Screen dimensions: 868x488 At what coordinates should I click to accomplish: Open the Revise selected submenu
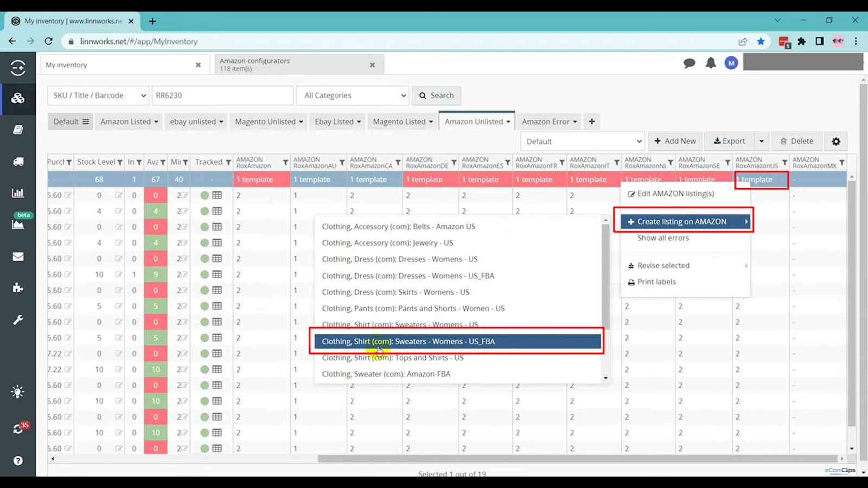point(686,265)
